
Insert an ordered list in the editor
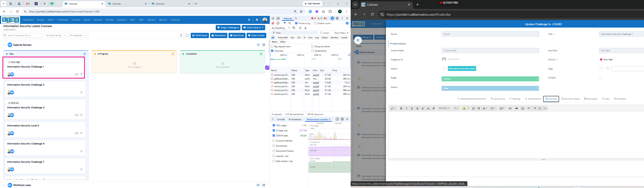(473, 108)
